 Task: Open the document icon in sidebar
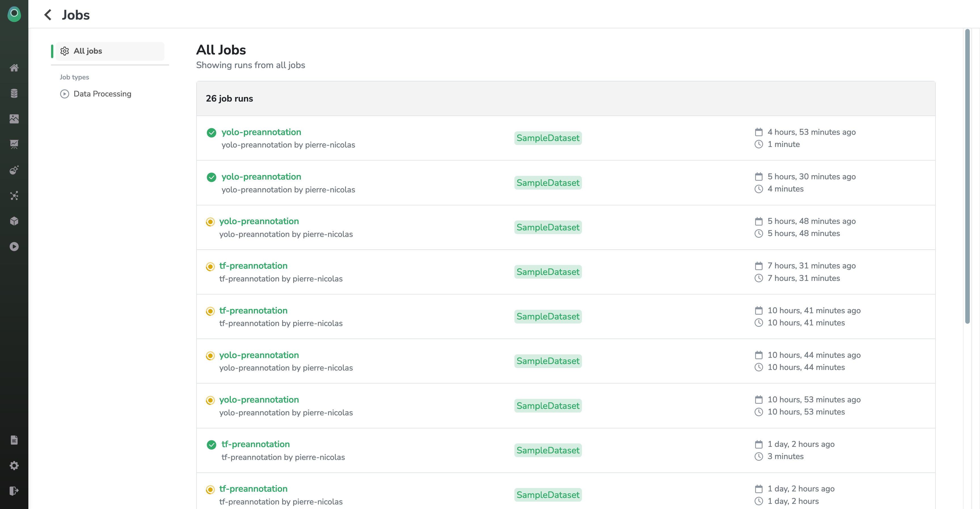coord(14,440)
